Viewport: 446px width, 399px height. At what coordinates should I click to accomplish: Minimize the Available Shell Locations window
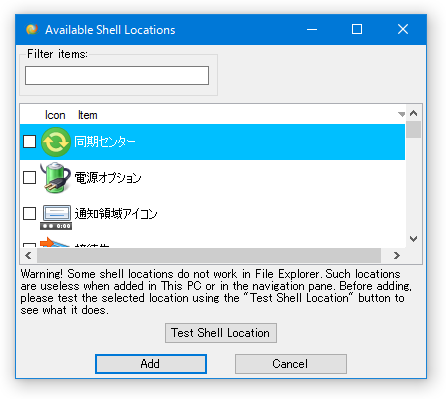312,29
